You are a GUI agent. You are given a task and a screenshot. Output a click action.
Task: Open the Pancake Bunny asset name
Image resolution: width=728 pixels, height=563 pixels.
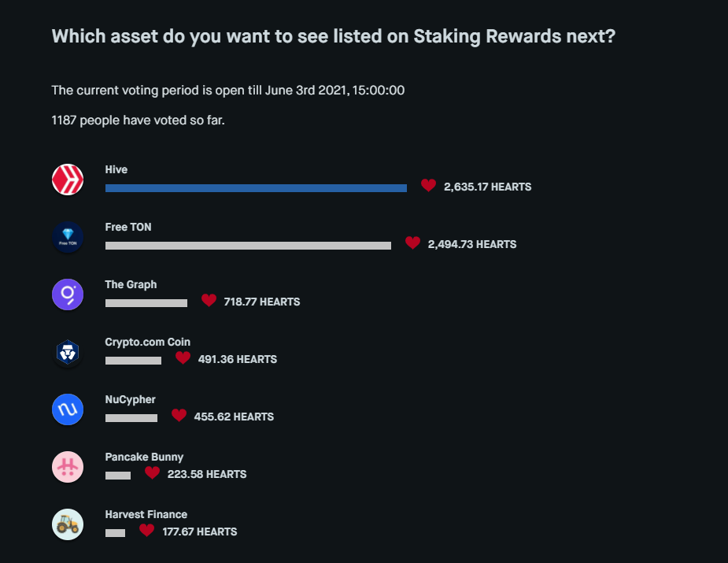tap(144, 457)
